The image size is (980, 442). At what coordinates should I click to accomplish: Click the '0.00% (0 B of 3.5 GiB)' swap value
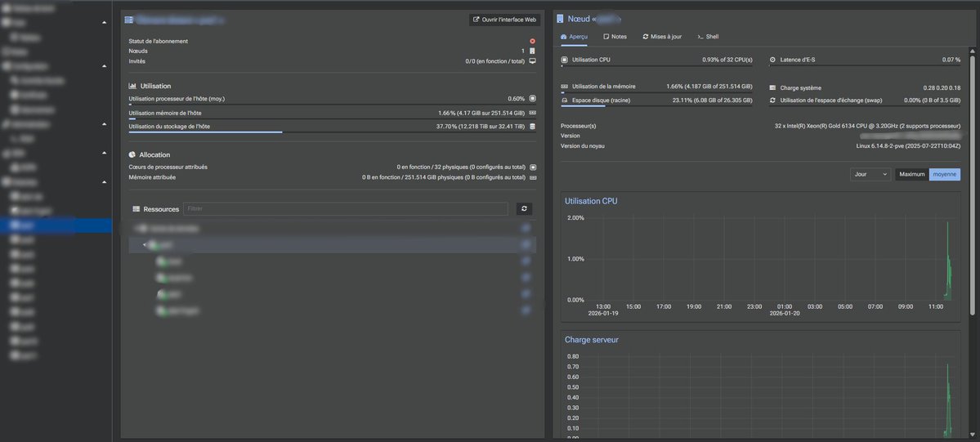click(x=933, y=100)
